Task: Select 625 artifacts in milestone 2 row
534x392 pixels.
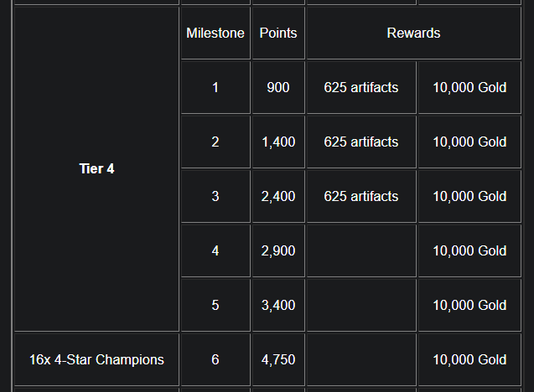Action: tap(361, 142)
